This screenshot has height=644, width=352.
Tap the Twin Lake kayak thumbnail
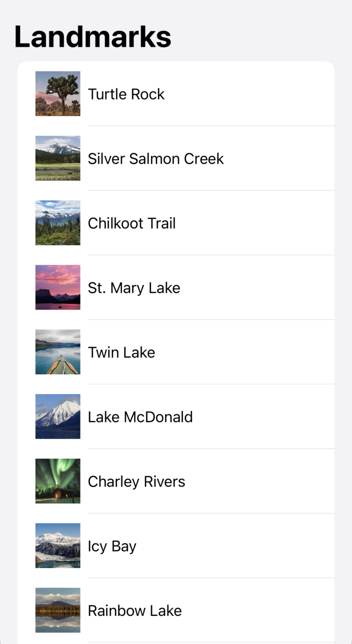[58, 352]
